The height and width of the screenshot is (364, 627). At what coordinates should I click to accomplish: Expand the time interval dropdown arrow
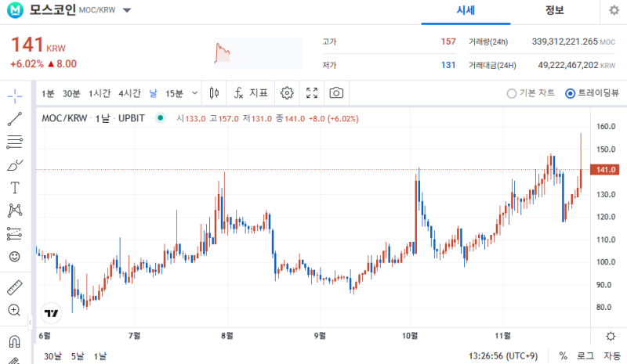pos(194,93)
